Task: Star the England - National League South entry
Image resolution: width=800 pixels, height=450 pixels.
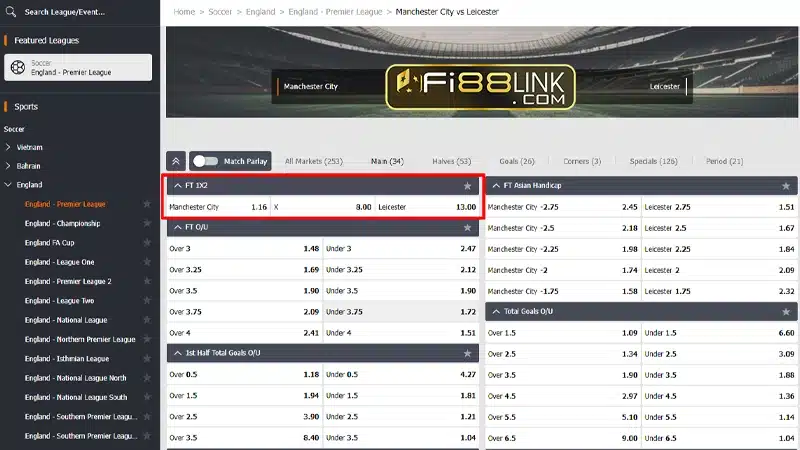Action: point(147,397)
